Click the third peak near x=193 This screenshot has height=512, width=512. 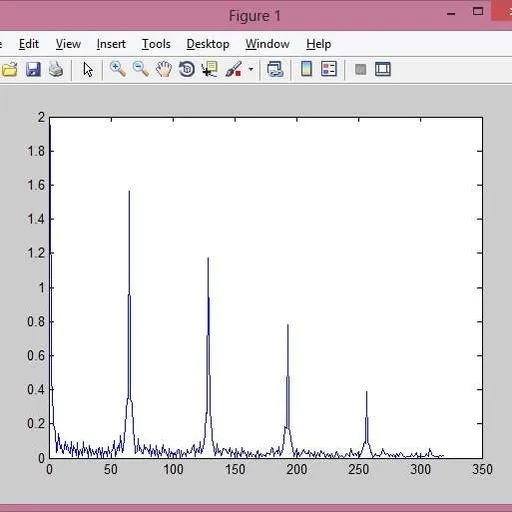288,325
